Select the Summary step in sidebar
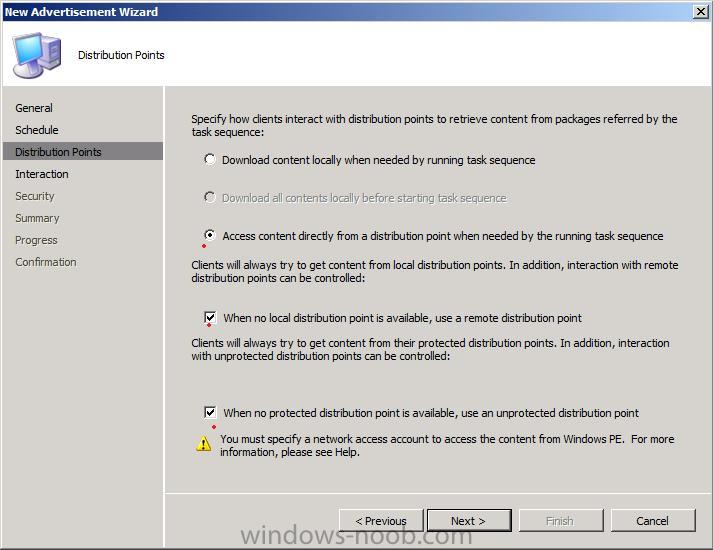Screen dimensions: 713x550 37,218
